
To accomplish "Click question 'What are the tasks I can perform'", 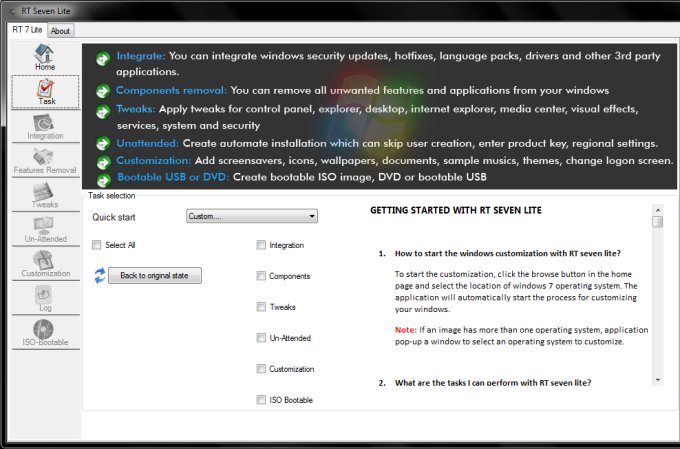I will click(493, 383).
